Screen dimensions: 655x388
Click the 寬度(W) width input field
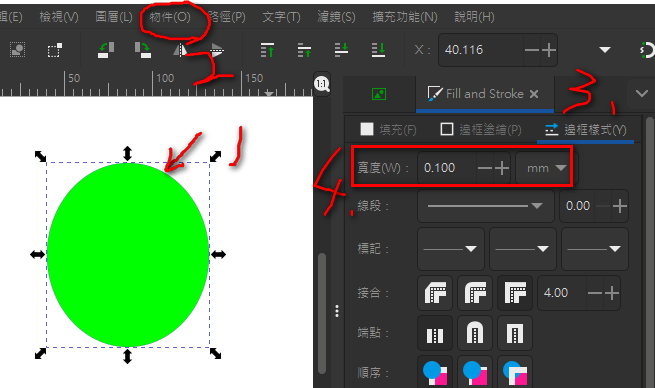(447, 168)
